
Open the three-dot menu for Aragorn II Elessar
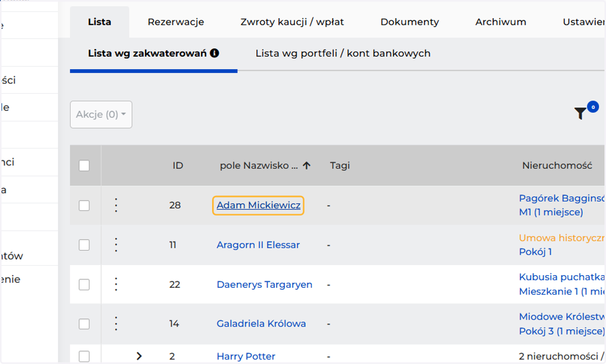coord(116,245)
